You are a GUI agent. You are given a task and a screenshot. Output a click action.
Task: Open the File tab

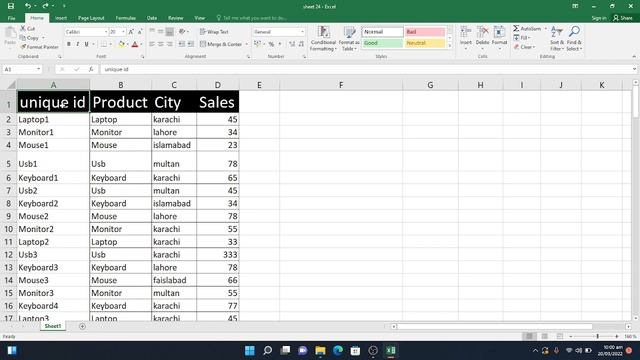[x=11, y=18]
